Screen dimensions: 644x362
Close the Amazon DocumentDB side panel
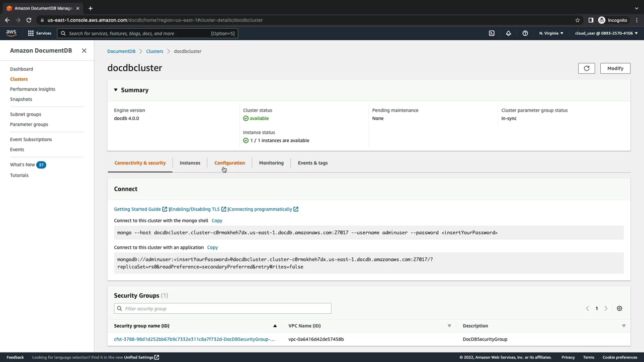[84, 51]
